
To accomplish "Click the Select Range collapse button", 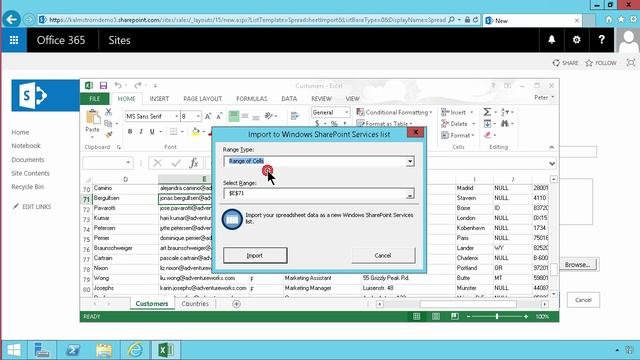I will (x=410, y=194).
